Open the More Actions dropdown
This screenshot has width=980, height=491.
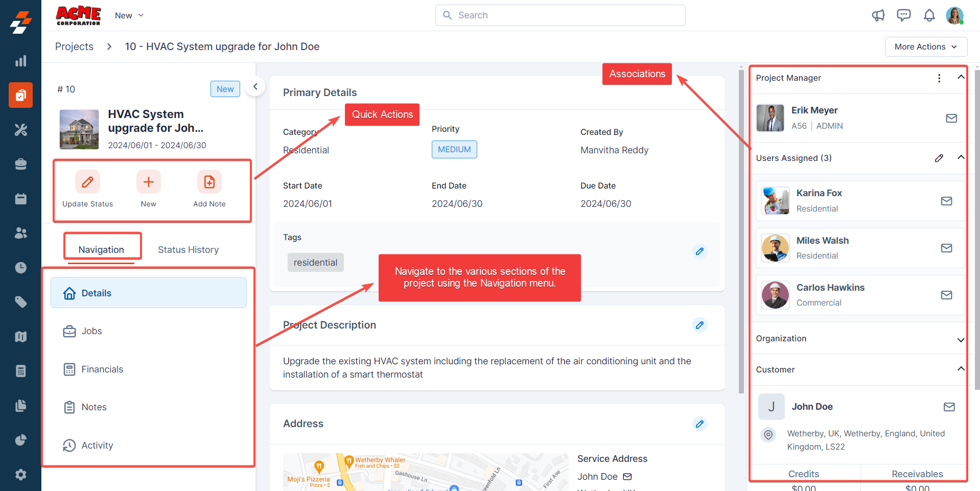(x=925, y=46)
